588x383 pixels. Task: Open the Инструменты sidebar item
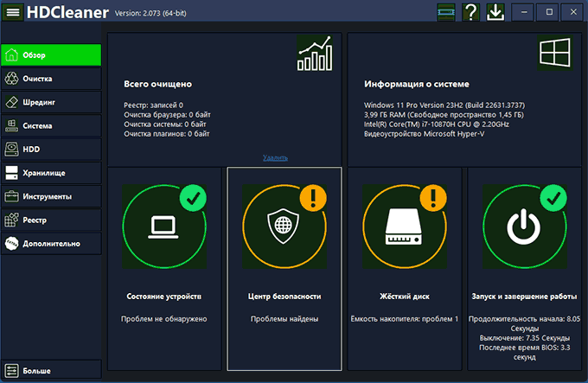[x=51, y=196]
